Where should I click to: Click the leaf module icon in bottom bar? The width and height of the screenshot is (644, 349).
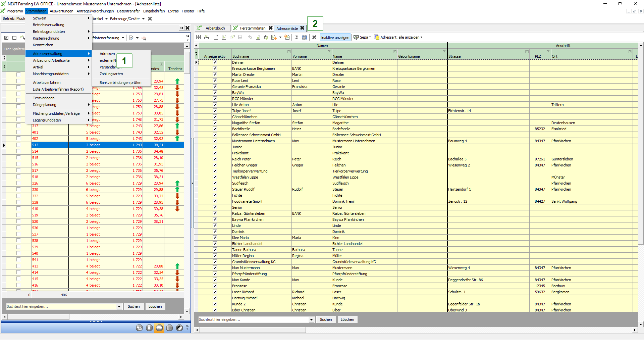click(x=179, y=328)
